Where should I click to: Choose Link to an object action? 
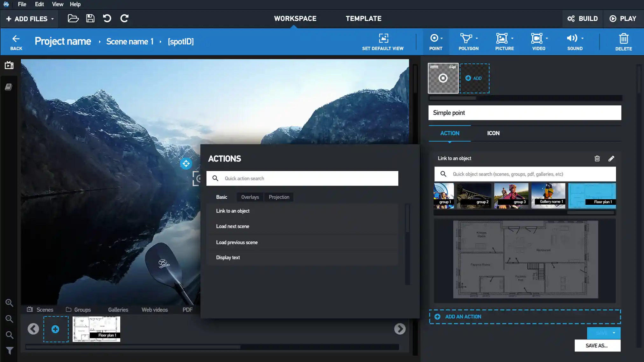tap(302, 211)
